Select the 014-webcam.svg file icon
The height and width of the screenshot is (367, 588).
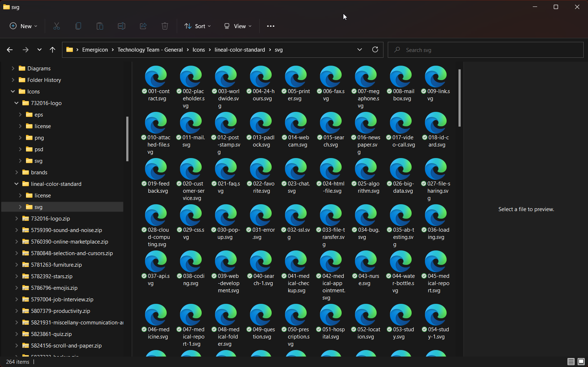[296, 123]
